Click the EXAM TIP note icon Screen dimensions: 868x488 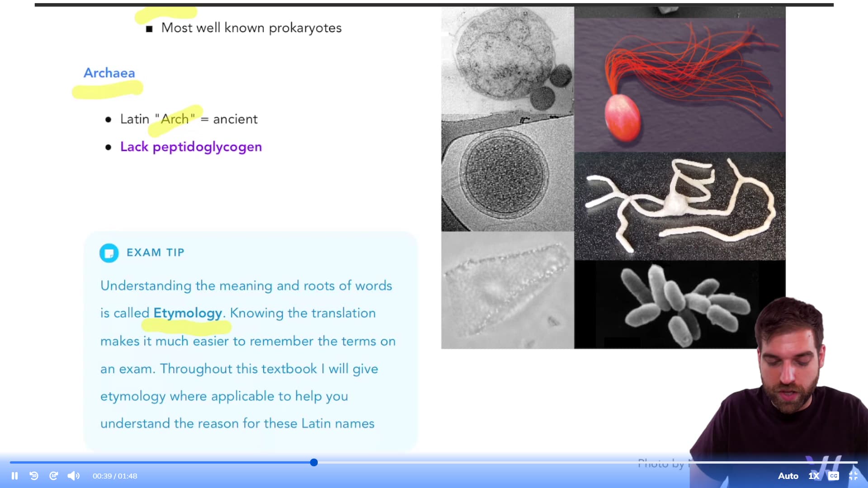point(109,253)
